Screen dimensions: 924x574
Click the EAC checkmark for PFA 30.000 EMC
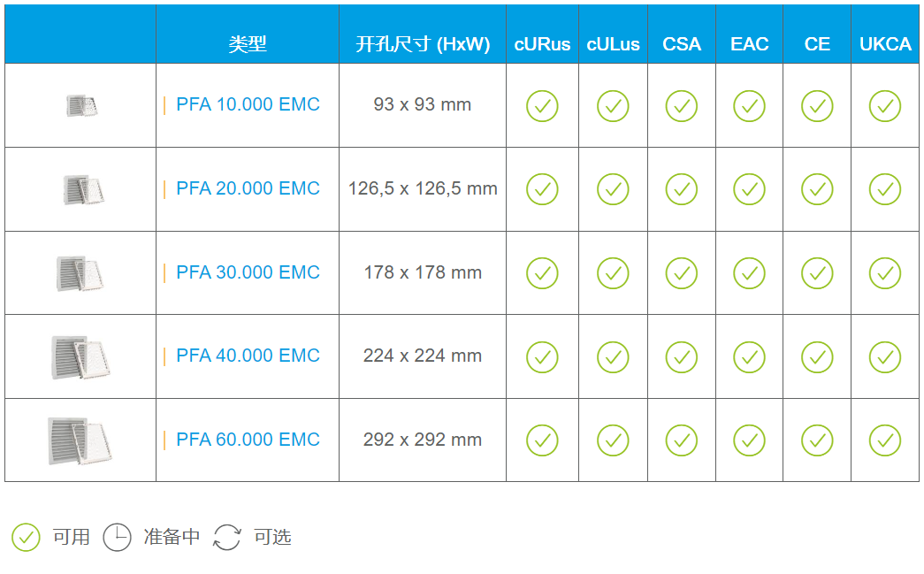coord(749,273)
